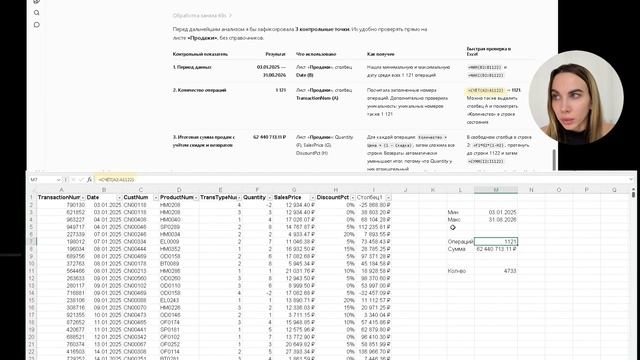
Task: Select customer code CN00444 cell
Action: (x=140, y=249)
